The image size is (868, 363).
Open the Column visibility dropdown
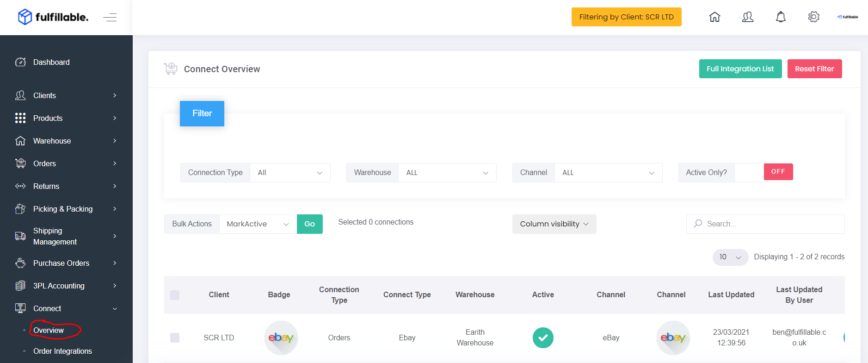point(554,224)
